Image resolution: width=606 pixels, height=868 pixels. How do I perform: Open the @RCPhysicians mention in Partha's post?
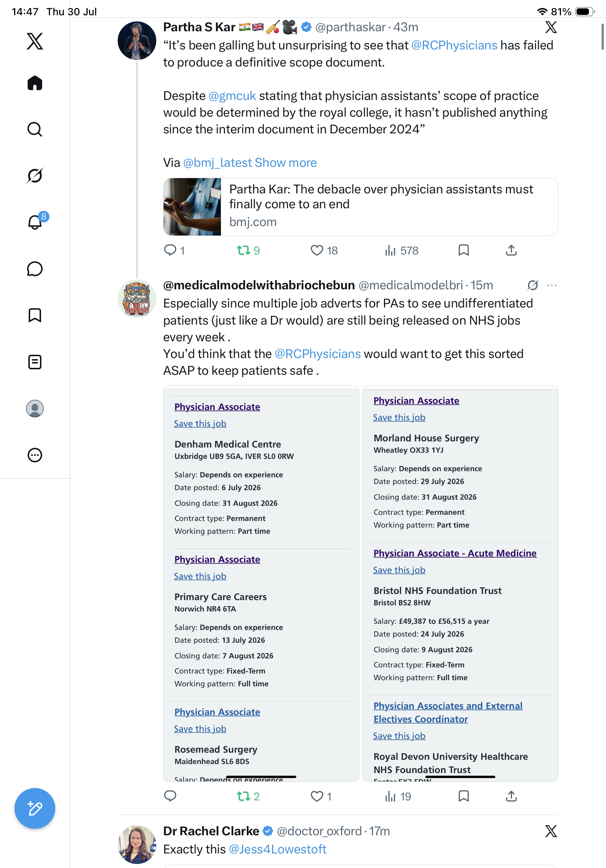[x=454, y=45]
